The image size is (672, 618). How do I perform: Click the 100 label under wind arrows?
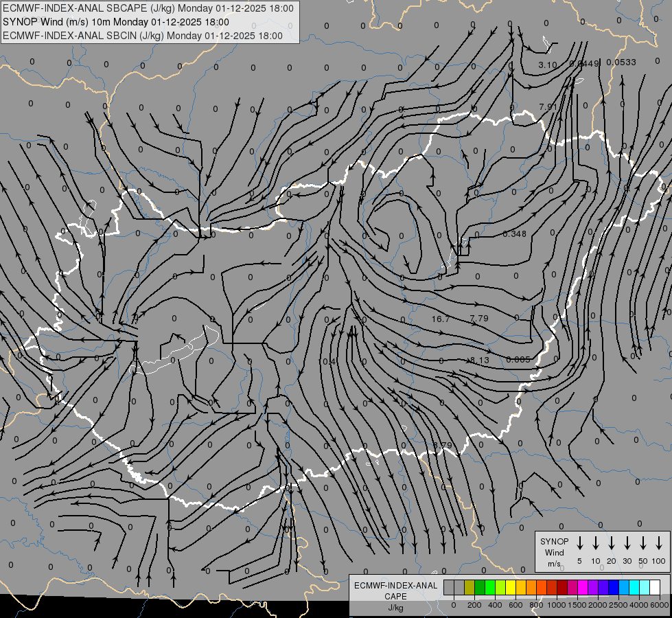(x=659, y=561)
